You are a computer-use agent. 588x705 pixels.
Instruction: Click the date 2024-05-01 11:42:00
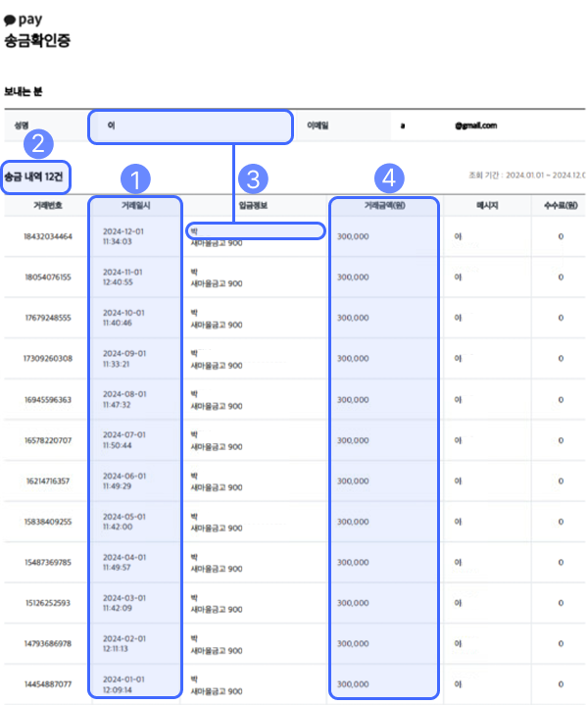coord(124,522)
